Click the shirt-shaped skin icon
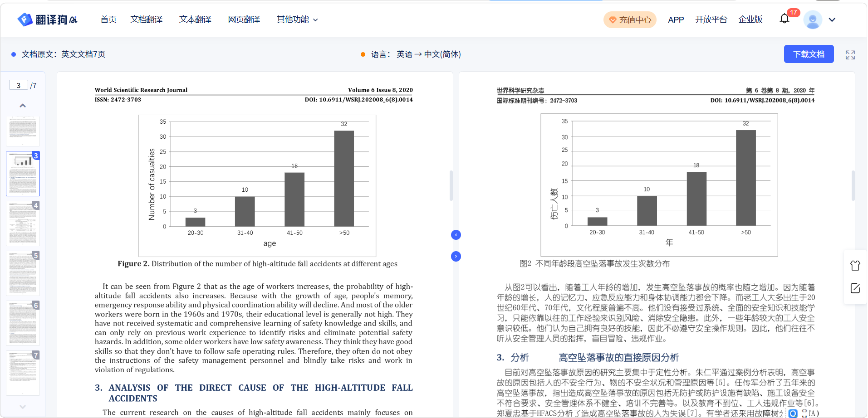This screenshot has width=868, height=418. pyautogui.click(x=855, y=266)
